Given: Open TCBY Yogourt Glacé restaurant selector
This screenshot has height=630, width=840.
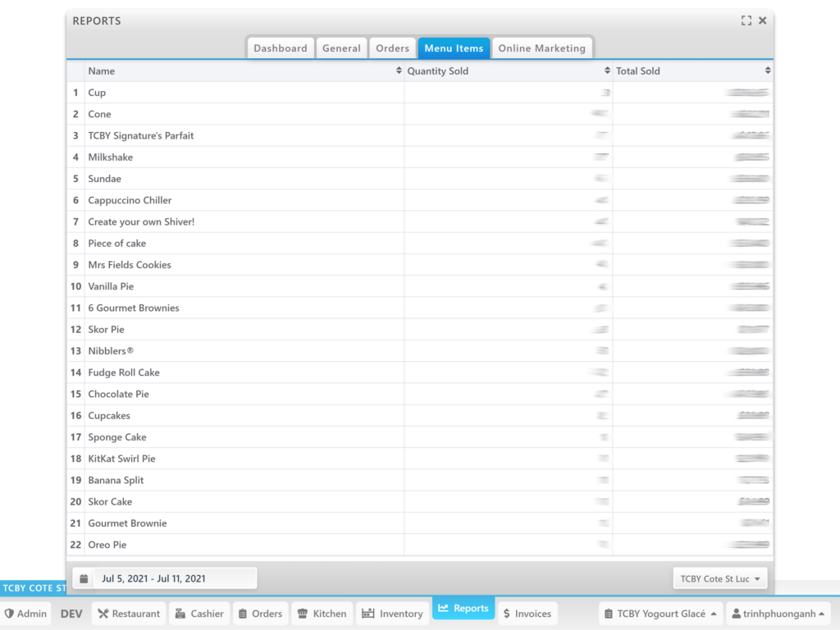Looking at the screenshot, I should (660, 614).
